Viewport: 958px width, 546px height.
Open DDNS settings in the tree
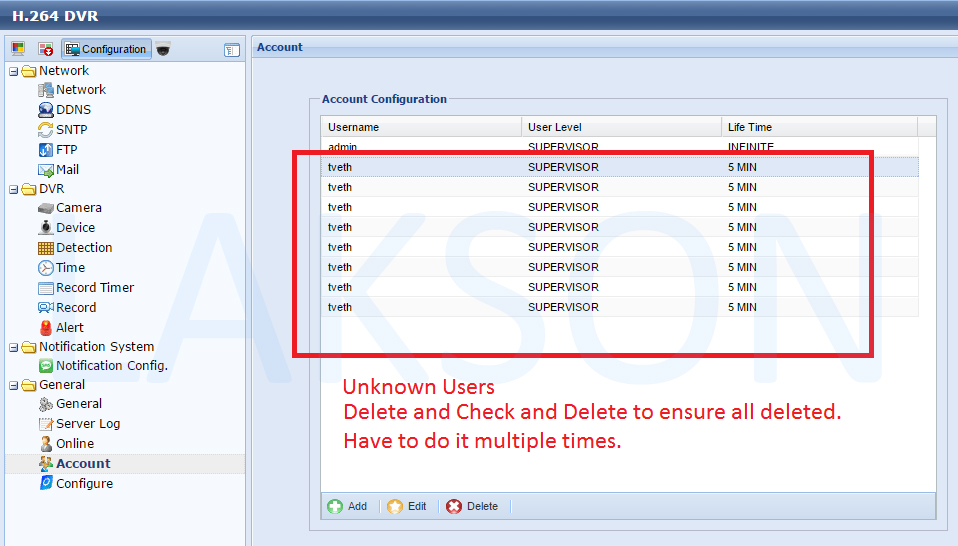coord(72,109)
